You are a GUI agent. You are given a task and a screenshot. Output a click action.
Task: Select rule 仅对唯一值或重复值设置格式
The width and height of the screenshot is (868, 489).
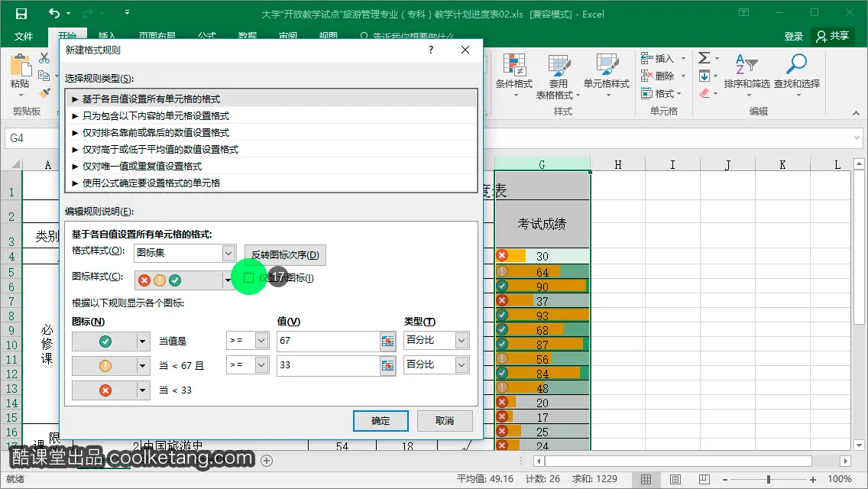click(271, 166)
